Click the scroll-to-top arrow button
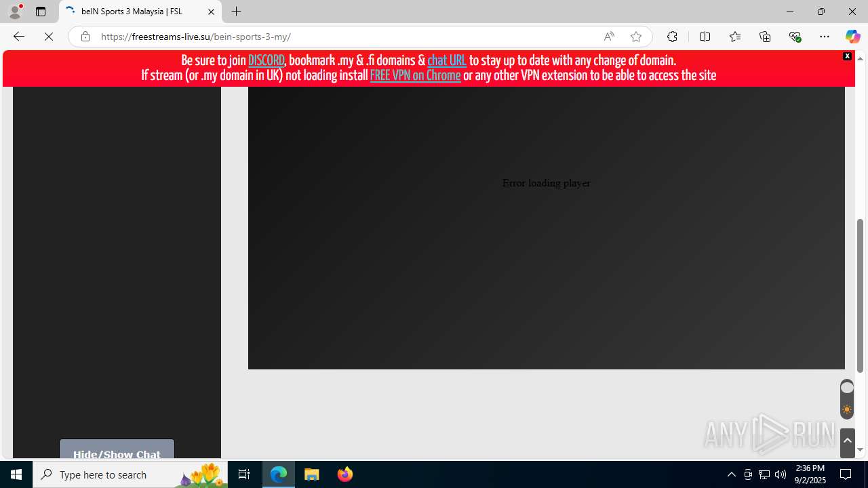The width and height of the screenshot is (868, 488). pos(847,443)
